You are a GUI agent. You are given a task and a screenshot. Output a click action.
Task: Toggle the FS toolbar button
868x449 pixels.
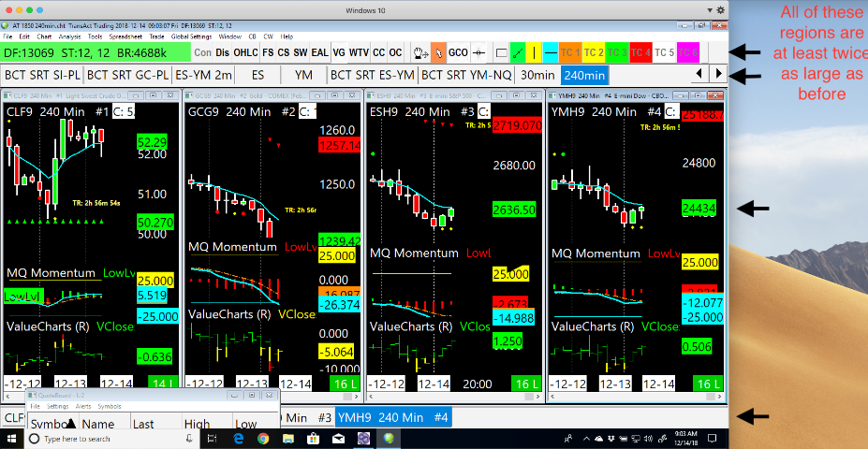coord(268,53)
